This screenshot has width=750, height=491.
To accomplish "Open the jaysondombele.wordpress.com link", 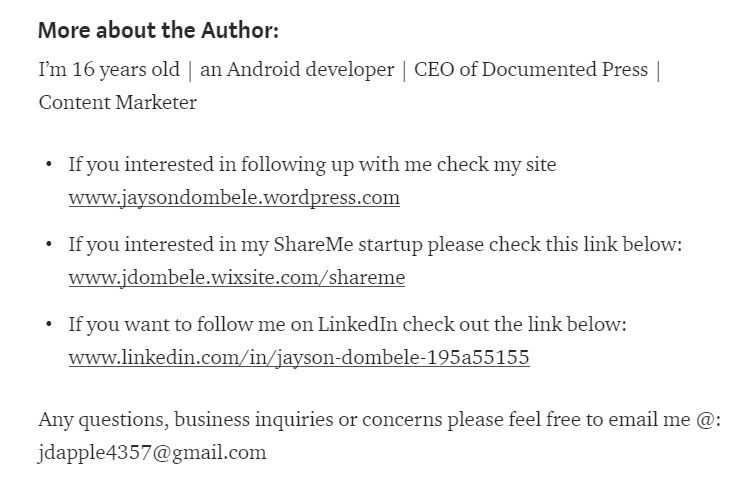I will (234, 197).
